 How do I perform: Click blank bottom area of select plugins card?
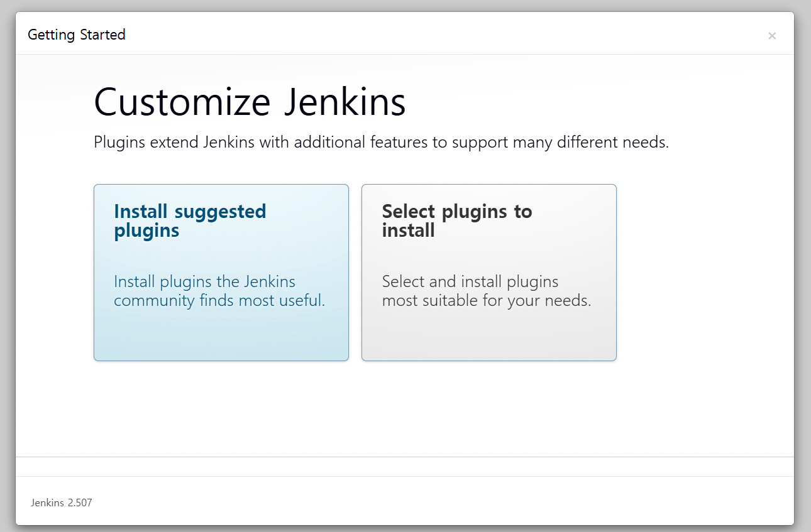(x=489, y=336)
